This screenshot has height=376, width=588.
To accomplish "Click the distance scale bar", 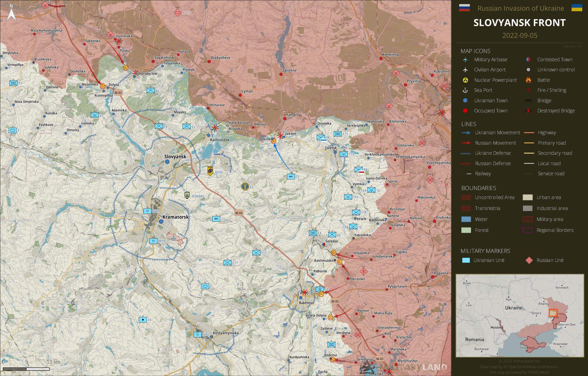I will point(26,369).
